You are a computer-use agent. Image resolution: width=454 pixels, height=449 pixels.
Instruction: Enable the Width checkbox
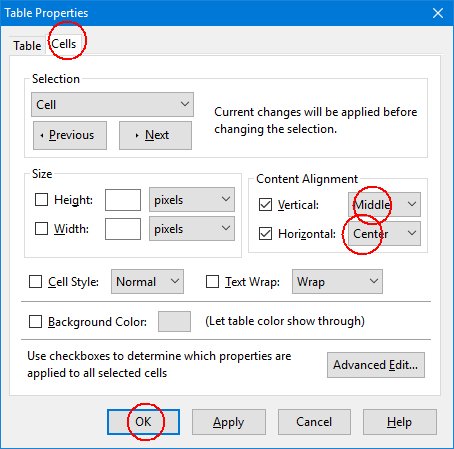[x=41, y=229]
